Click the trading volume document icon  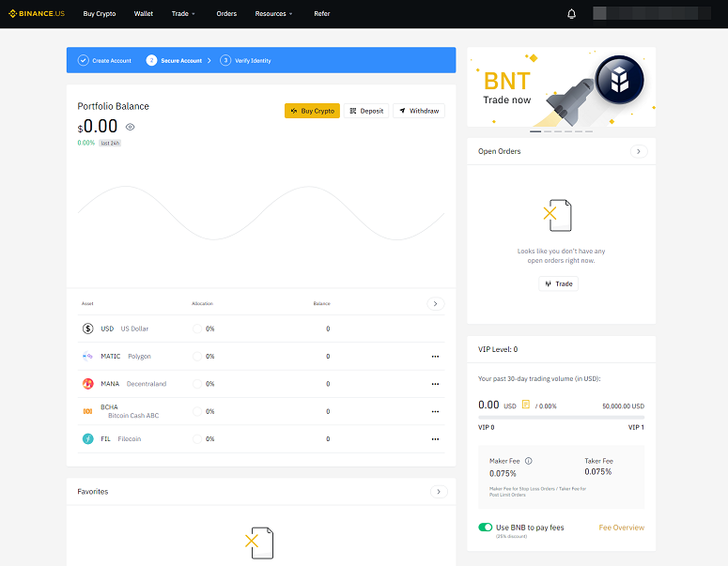pos(526,405)
